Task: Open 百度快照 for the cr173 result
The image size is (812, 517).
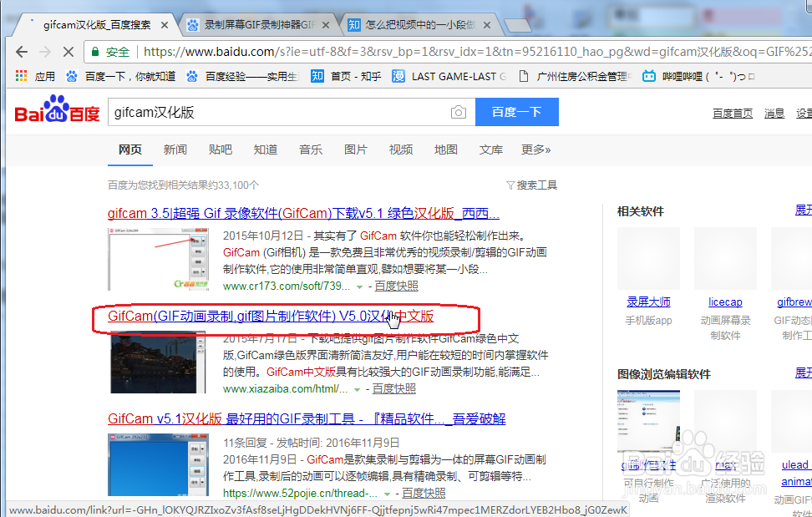Action: pos(396,286)
